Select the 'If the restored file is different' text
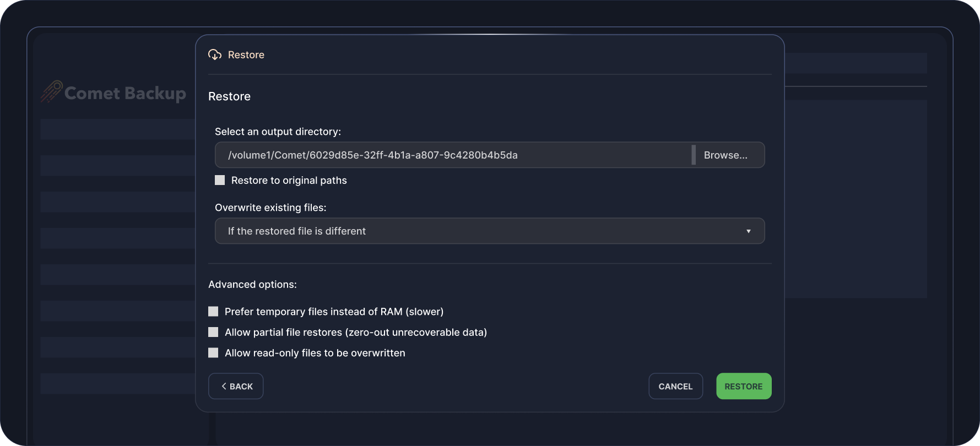Screen dimensions: 980x446 [x=296, y=231]
